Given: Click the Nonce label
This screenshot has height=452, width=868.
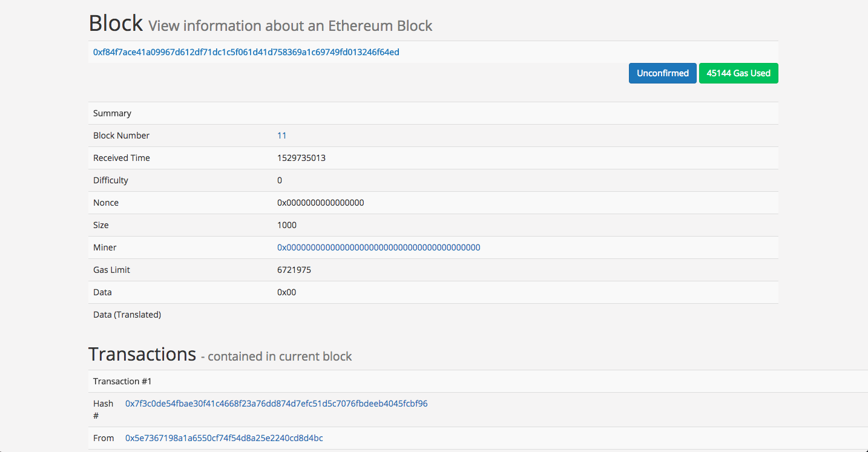Looking at the screenshot, I should [x=106, y=203].
